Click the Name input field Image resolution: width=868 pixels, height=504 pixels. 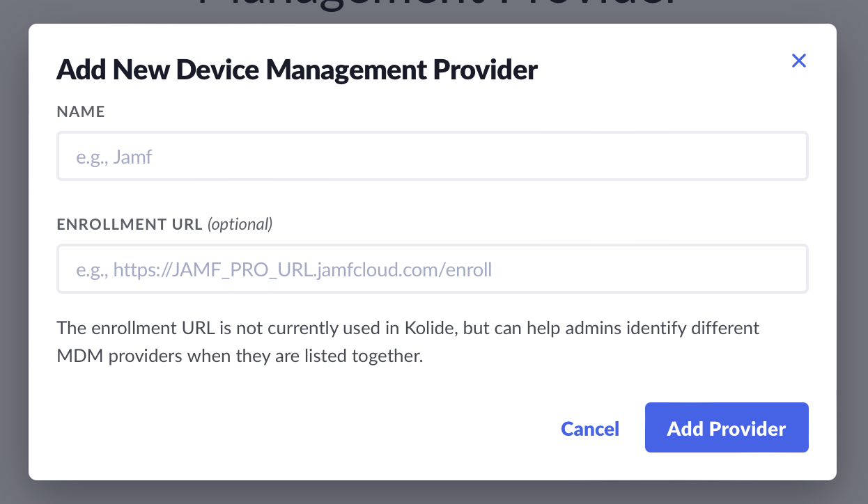[x=432, y=157]
